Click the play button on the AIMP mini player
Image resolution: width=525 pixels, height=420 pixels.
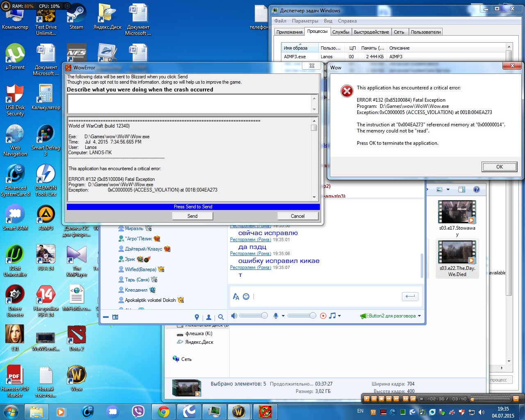point(367,399)
